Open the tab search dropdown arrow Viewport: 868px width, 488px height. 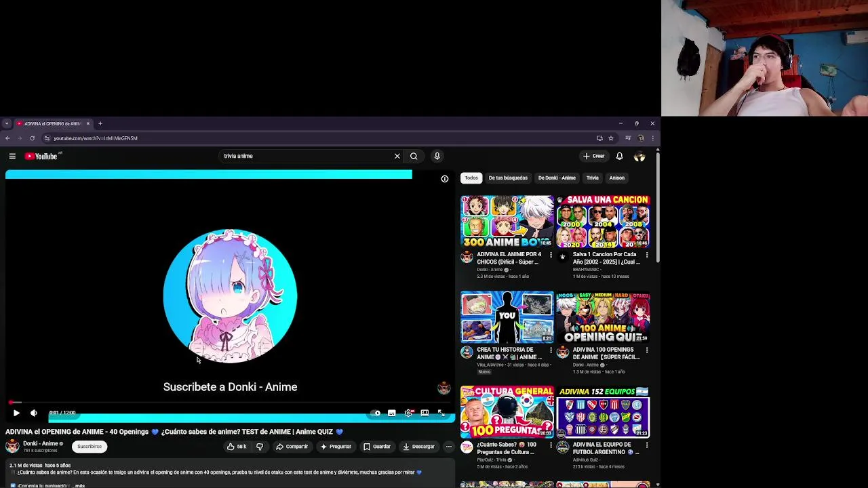tap(6, 123)
